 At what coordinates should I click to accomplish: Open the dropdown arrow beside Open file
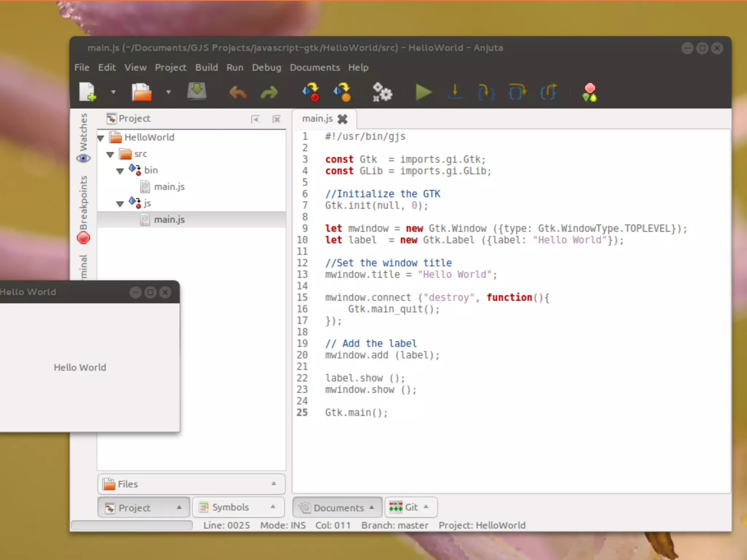(168, 92)
